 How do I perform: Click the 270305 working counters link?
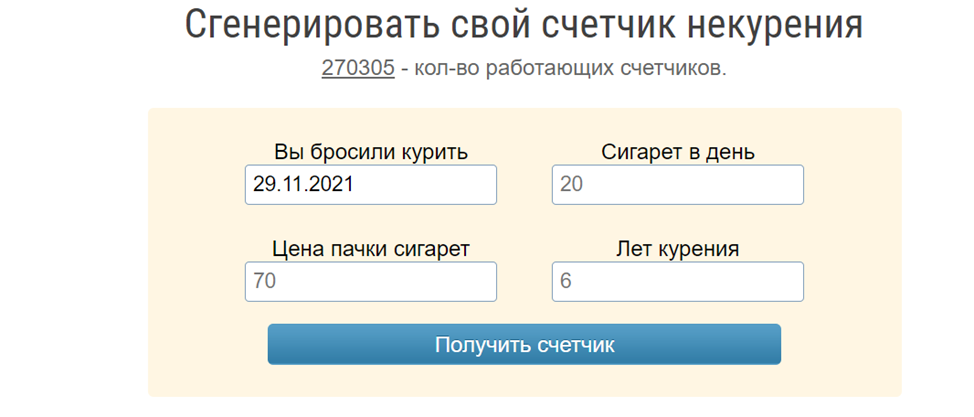click(x=358, y=69)
